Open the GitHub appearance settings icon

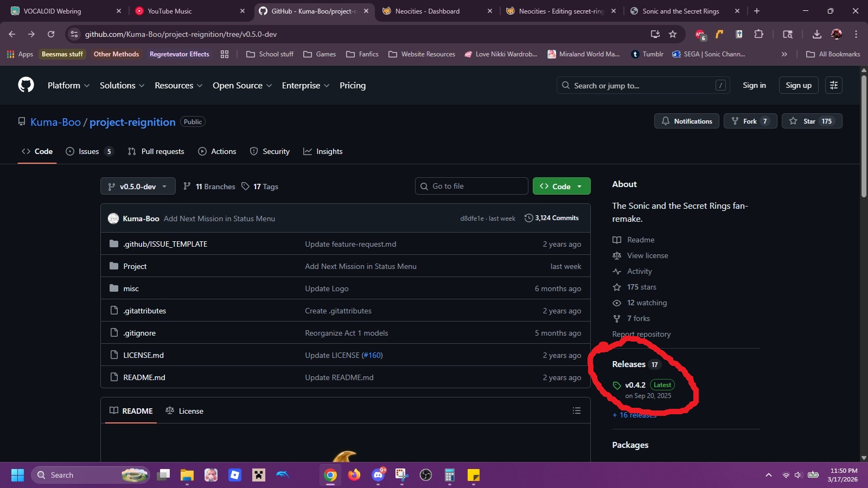834,85
